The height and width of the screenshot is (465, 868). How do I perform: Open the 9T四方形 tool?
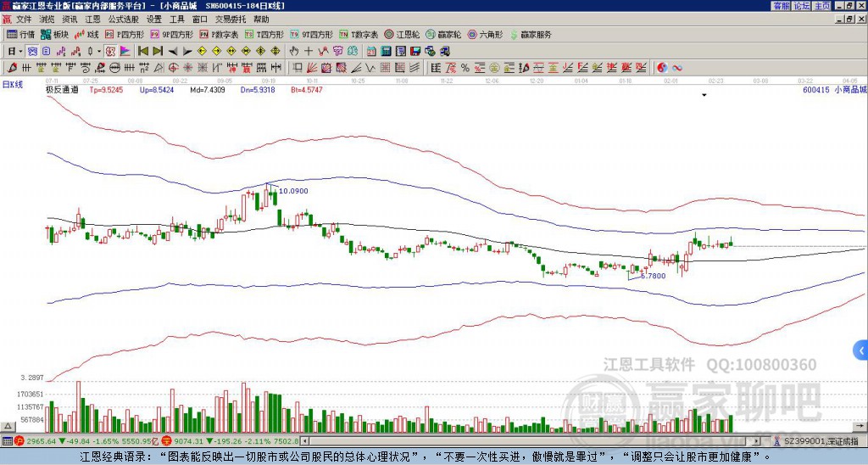311,34
